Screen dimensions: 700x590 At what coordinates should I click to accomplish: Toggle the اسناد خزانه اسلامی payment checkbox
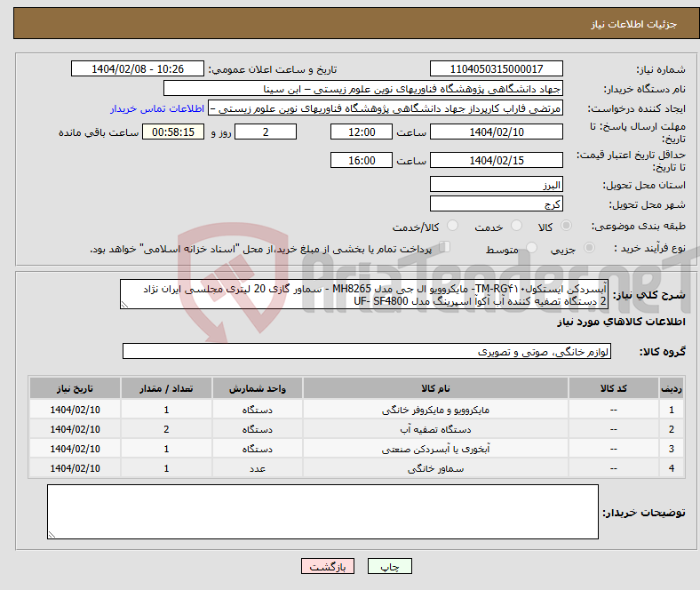point(446,248)
